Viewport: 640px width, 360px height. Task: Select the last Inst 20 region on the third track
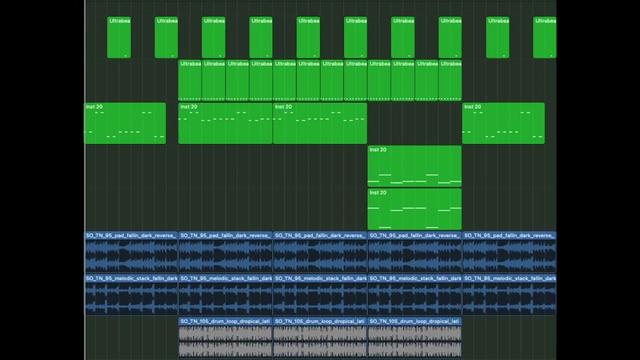click(x=504, y=123)
